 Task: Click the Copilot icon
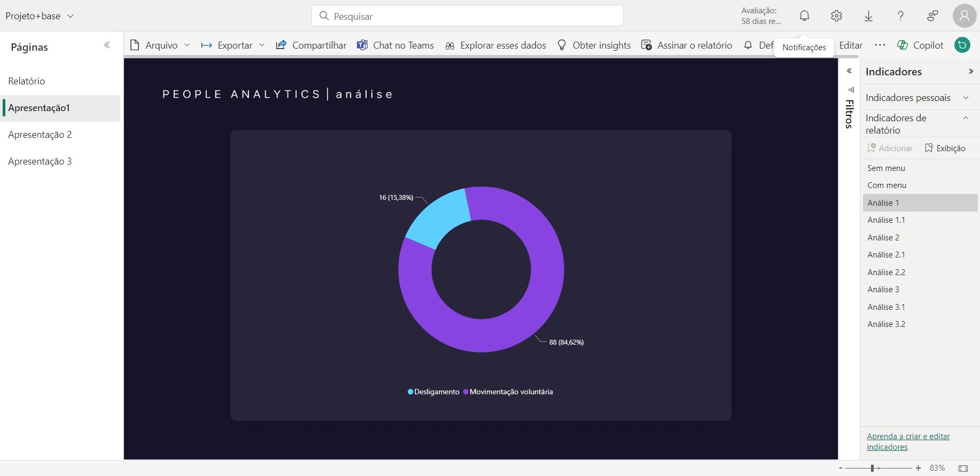(903, 45)
